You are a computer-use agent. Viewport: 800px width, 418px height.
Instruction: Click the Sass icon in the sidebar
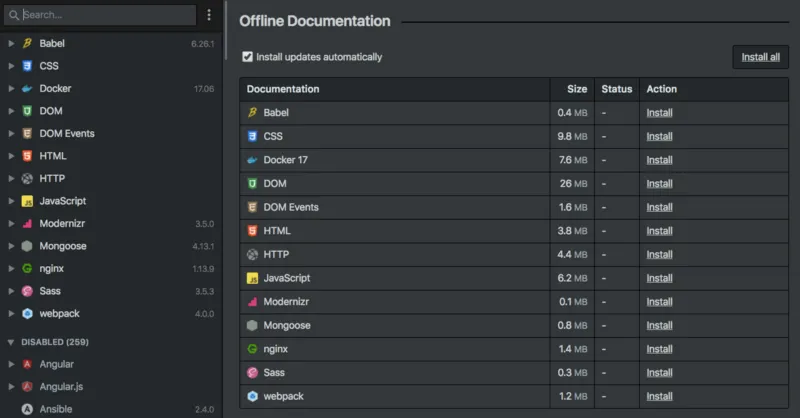pyautogui.click(x=27, y=291)
